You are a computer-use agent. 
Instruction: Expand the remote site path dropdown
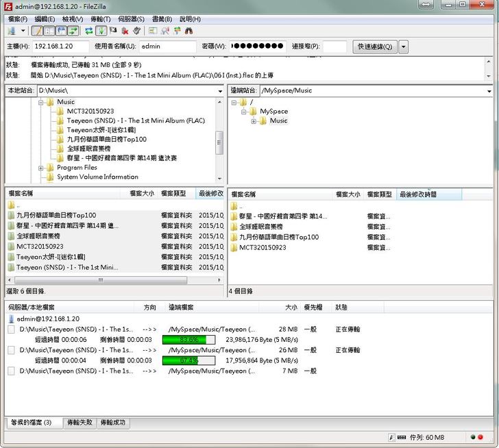488,90
